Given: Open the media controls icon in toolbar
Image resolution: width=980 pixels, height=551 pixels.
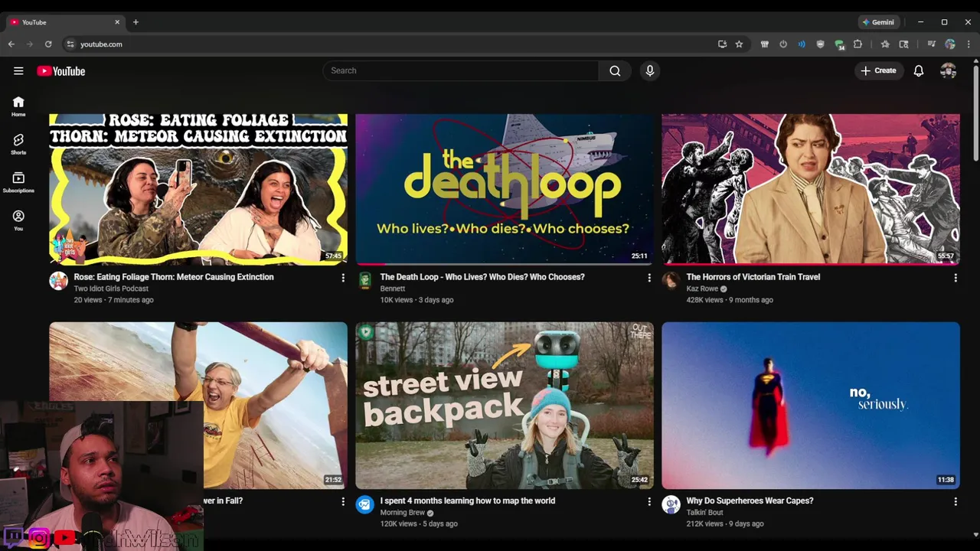Looking at the screenshot, I should [931, 44].
